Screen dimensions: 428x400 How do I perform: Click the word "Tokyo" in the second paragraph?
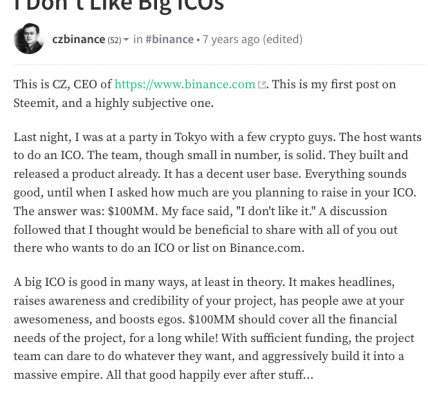(191, 137)
